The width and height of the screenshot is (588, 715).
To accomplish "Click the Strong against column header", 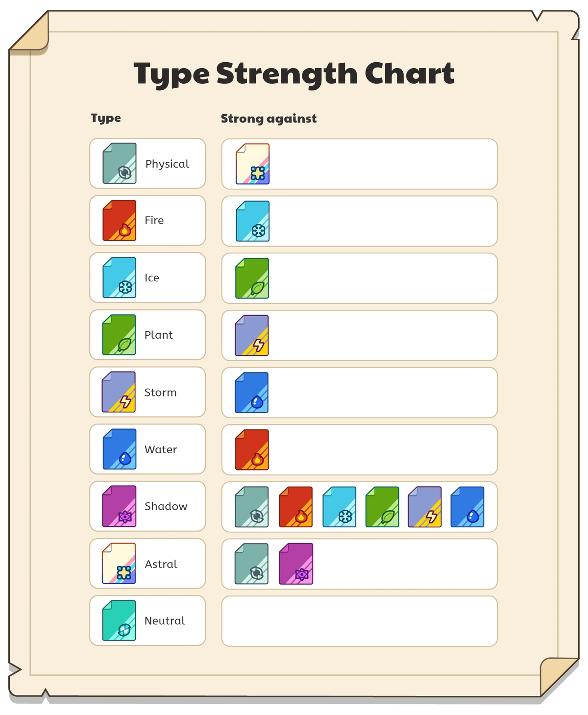I will pyautogui.click(x=269, y=119).
